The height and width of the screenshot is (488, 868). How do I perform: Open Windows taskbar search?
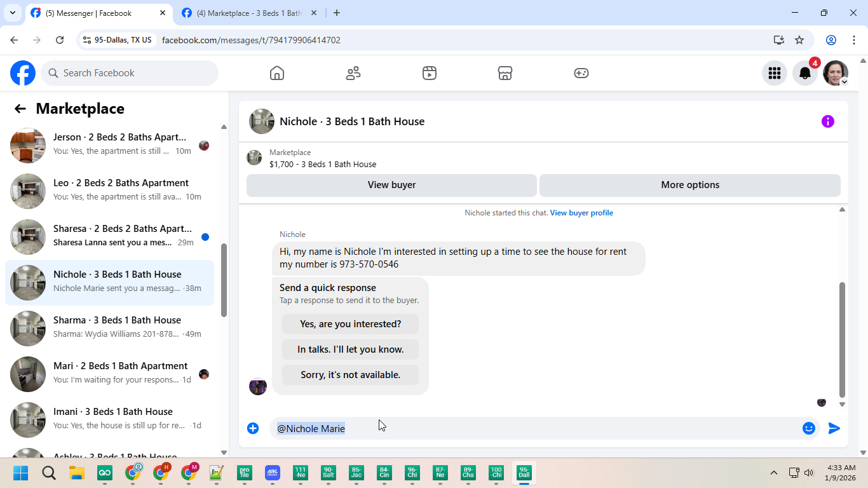pyautogui.click(x=49, y=473)
